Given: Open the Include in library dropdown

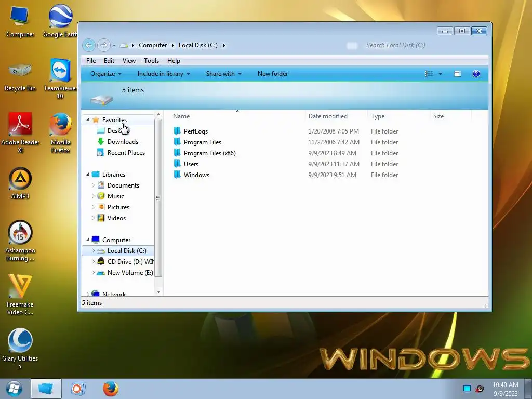Looking at the screenshot, I should coord(164,74).
